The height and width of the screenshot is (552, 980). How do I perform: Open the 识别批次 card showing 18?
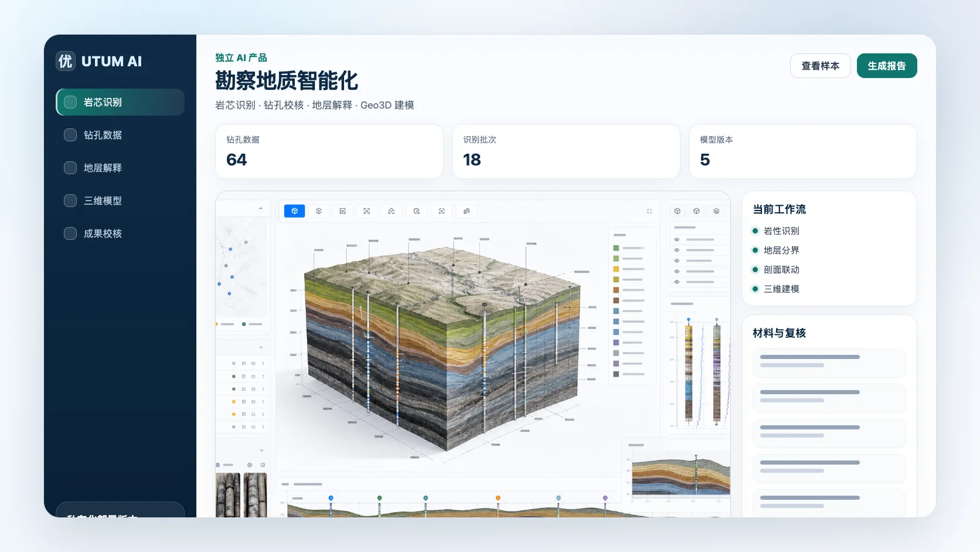(x=566, y=151)
